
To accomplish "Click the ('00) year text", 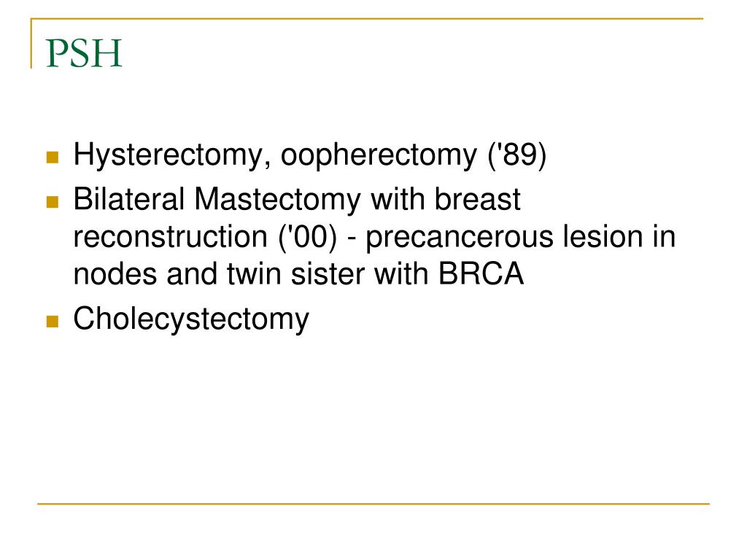I will click(308, 237).
